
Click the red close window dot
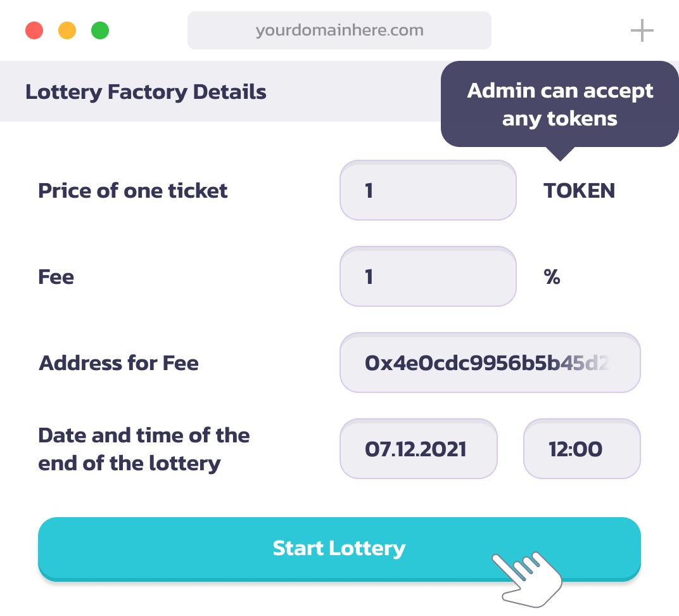[34, 30]
